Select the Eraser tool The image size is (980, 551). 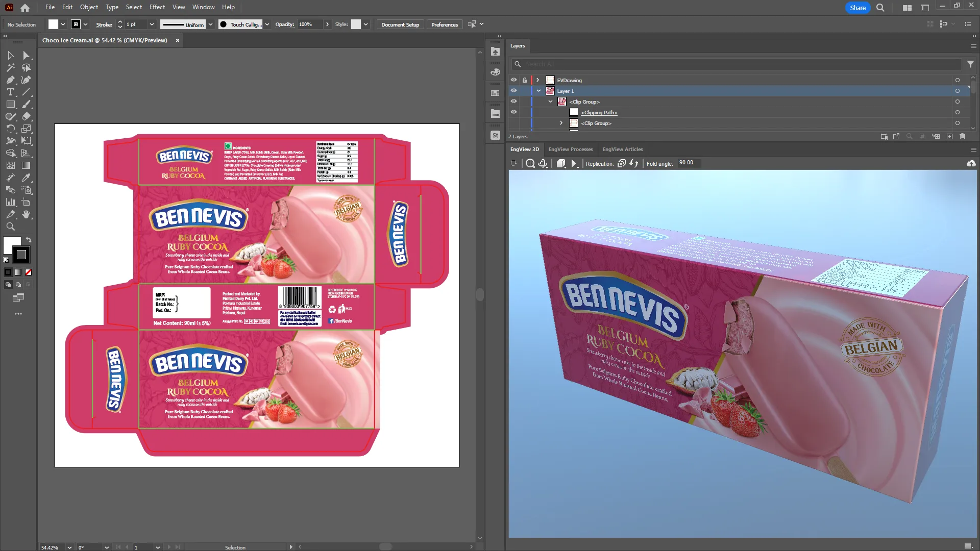pos(27,116)
